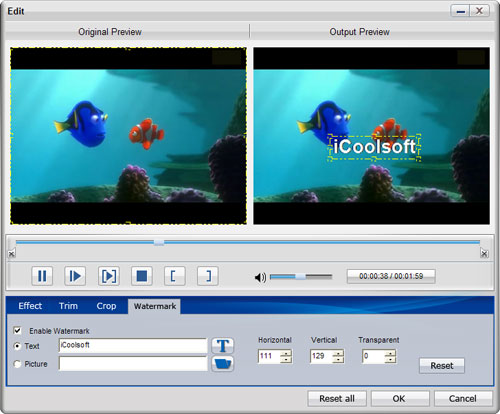Image resolution: width=500 pixels, height=414 pixels.
Task: Adjust the volume slider
Action: pyautogui.click(x=301, y=277)
